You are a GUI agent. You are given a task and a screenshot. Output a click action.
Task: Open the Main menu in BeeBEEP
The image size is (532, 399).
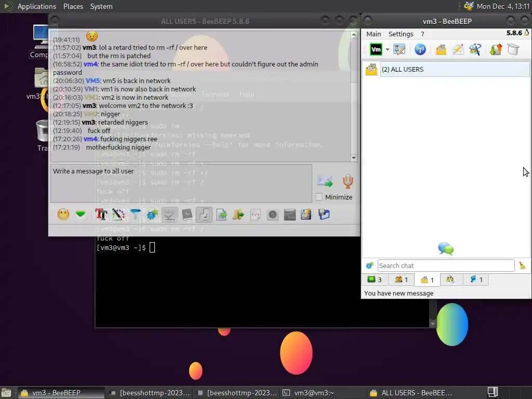pos(374,34)
